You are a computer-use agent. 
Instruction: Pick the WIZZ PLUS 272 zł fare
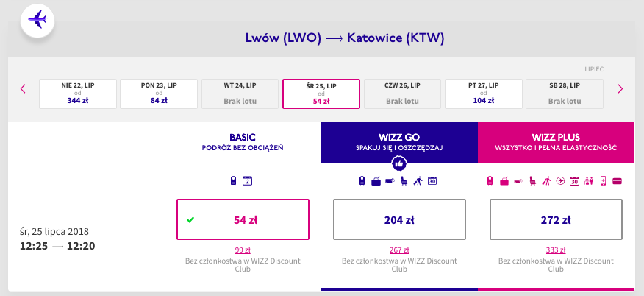click(556, 219)
